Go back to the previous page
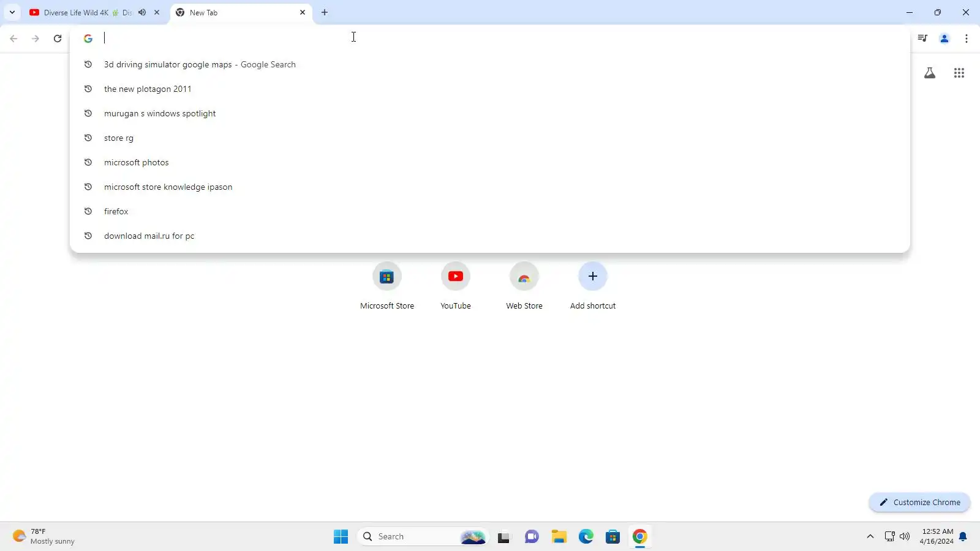This screenshot has height=551, width=980. click(x=13, y=39)
